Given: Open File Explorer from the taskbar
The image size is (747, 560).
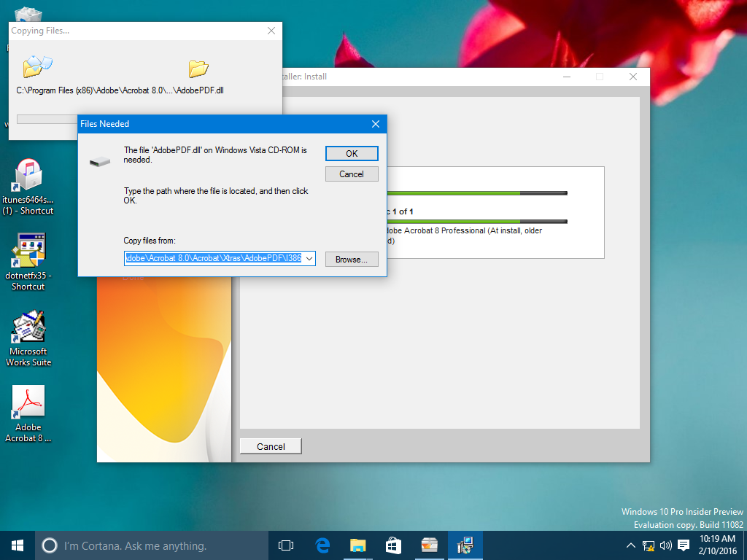Looking at the screenshot, I should (x=357, y=545).
